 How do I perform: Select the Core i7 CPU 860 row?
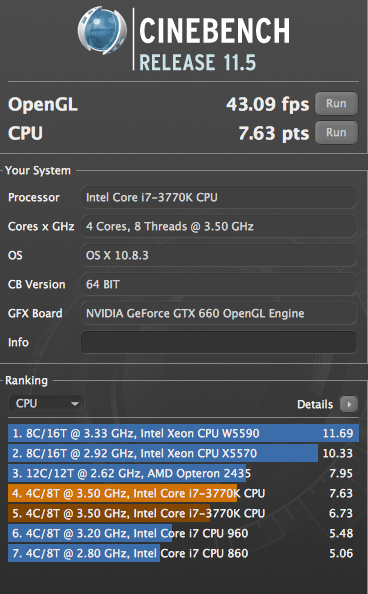[x=183, y=553]
